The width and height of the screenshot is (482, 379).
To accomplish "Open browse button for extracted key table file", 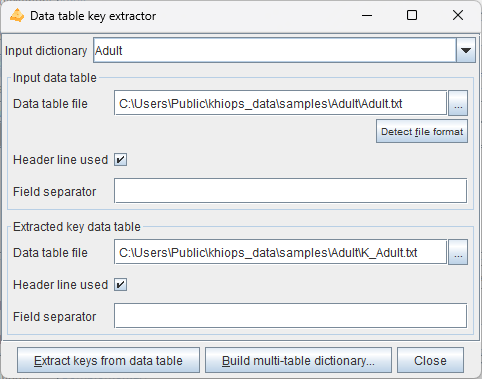I will point(458,252).
